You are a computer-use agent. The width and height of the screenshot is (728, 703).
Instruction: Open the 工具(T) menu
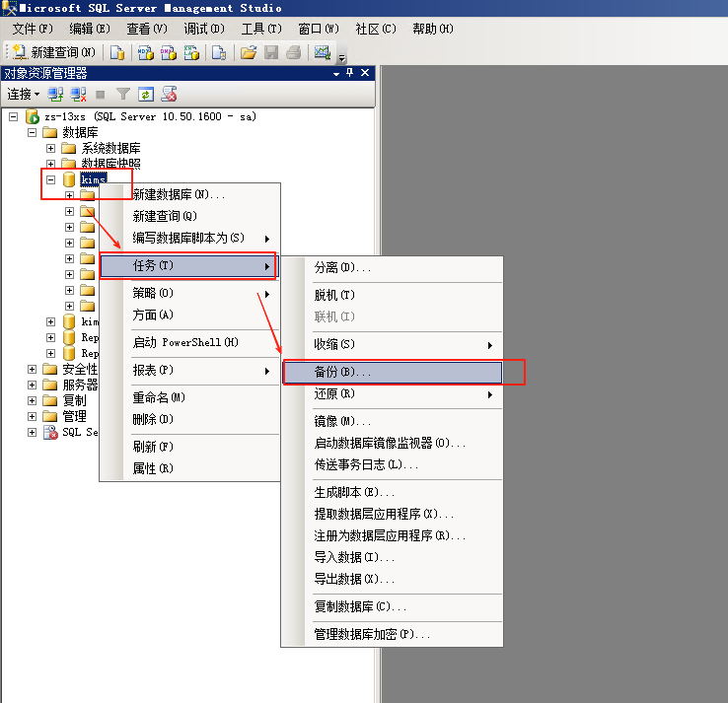click(261, 29)
